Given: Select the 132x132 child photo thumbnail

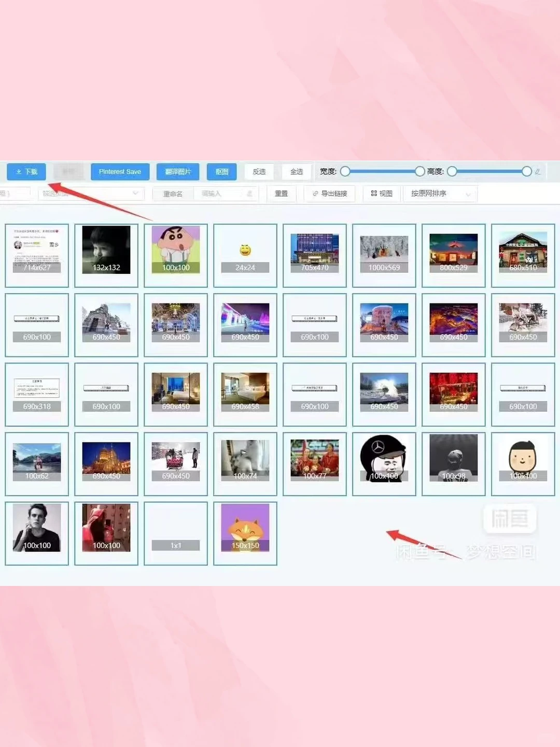Looking at the screenshot, I should [x=106, y=255].
